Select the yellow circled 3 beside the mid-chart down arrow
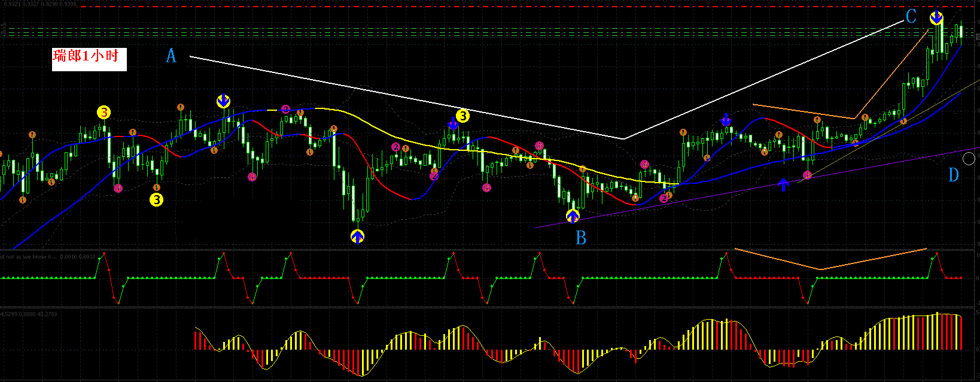Image resolution: width=980 pixels, height=382 pixels. 462,116
